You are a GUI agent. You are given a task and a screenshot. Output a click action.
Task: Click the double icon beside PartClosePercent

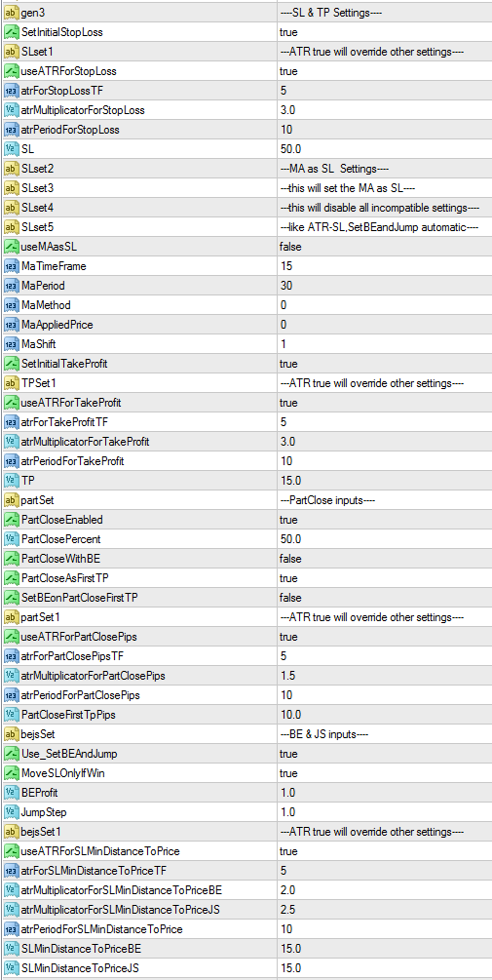(x=12, y=538)
